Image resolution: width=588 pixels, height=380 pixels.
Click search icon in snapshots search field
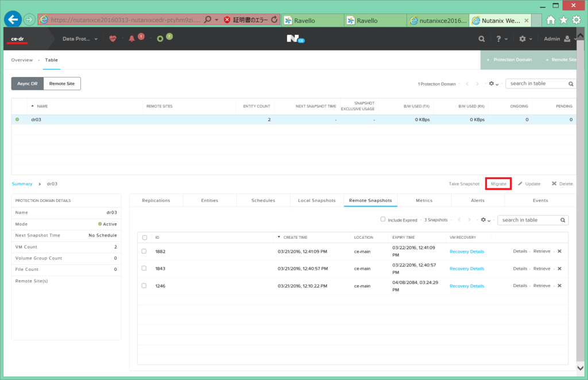(x=563, y=220)
